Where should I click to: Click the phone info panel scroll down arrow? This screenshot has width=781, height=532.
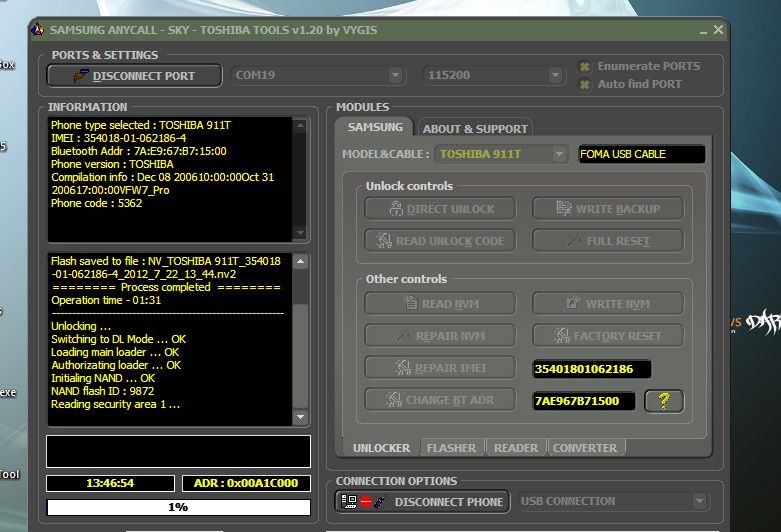tap(300, 232)
